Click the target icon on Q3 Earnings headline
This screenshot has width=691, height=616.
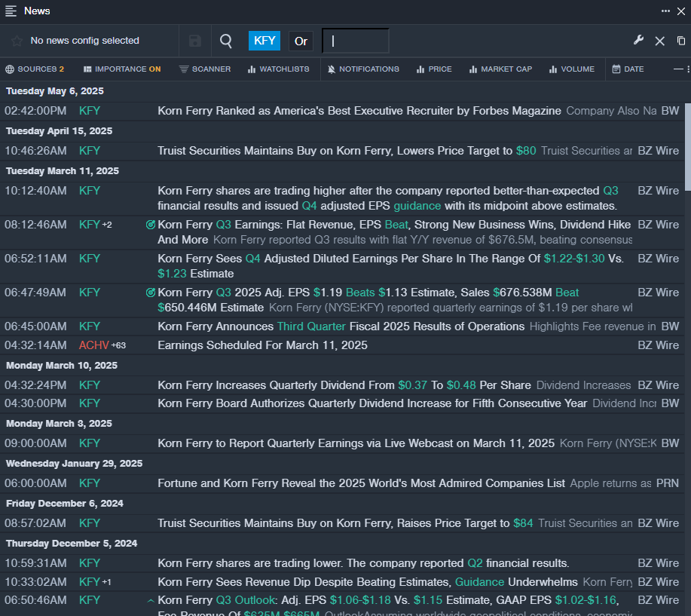(150, 225)
